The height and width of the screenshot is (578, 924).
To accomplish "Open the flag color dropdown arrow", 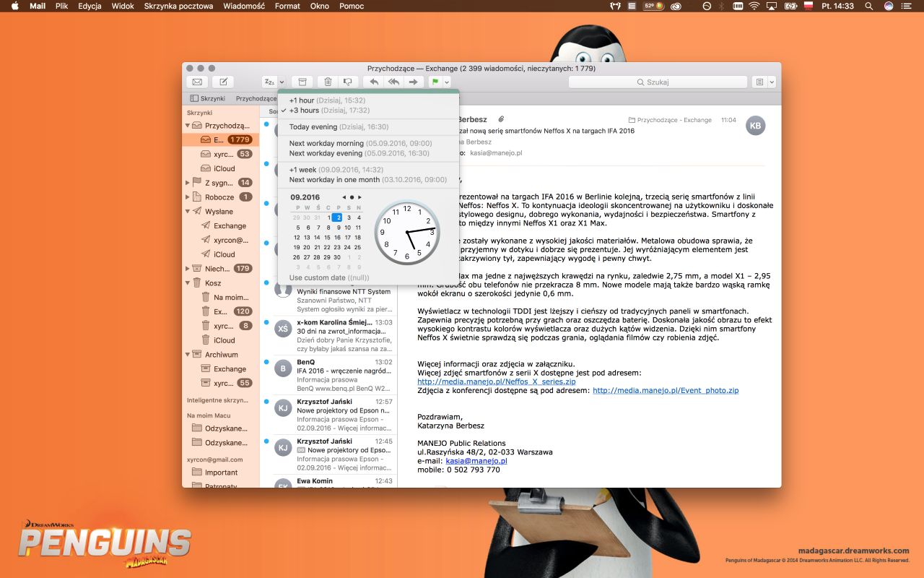I will 447,82.
